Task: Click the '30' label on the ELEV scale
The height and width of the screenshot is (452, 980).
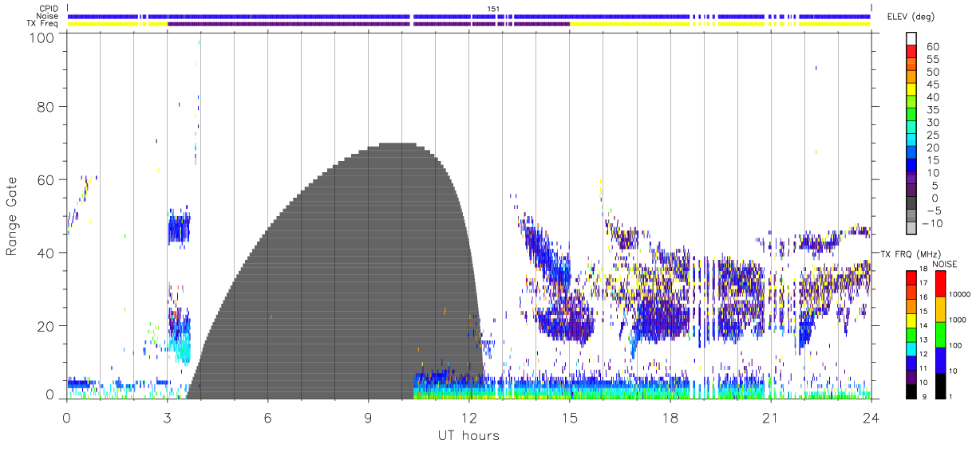Action: click(931, 123)
